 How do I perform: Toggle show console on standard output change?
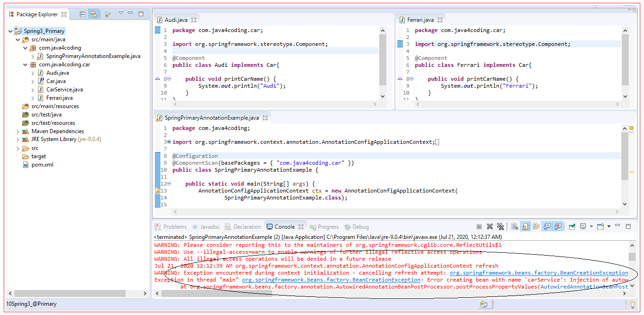tap(547, 226)
